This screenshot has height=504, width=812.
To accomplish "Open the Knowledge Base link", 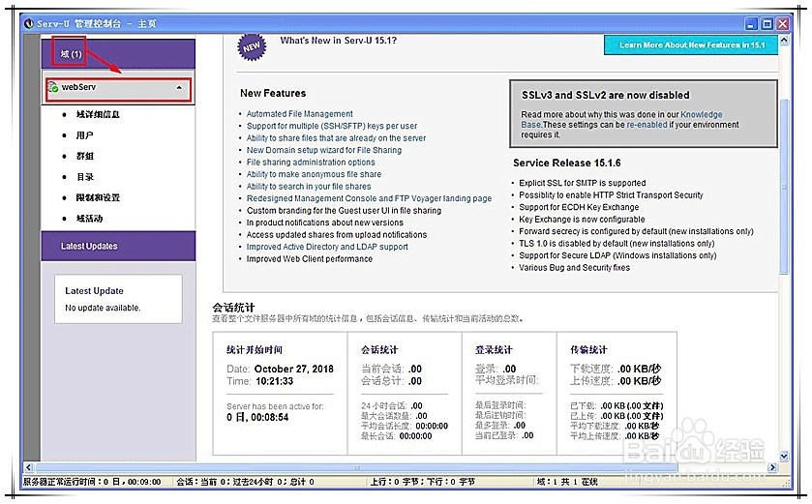I will click(x=701, y=114).
